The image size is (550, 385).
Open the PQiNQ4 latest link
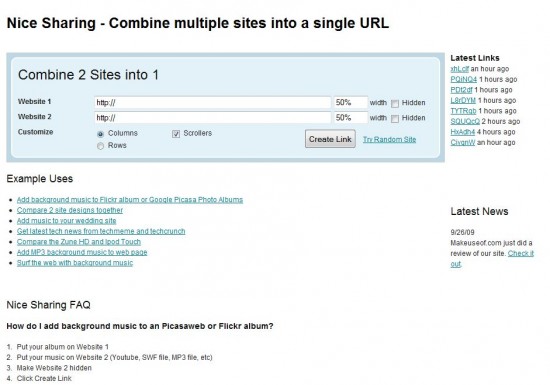[x=464, y=79]
